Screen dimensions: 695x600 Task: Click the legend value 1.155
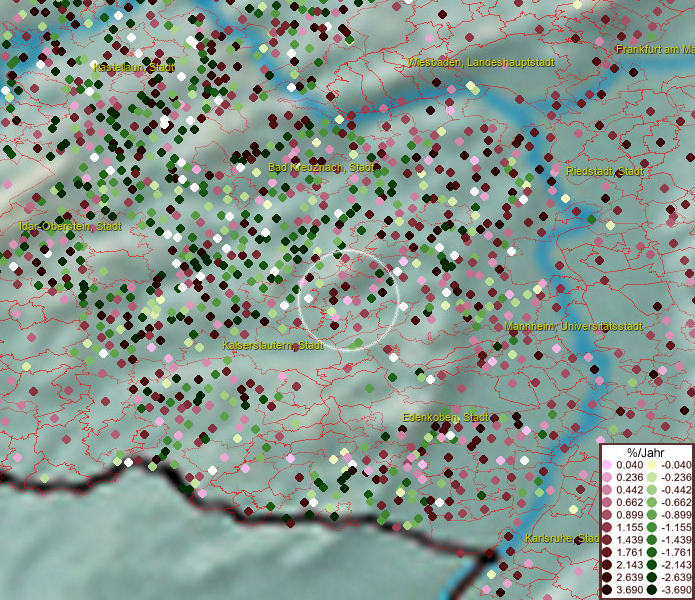[x=629, y=527]
